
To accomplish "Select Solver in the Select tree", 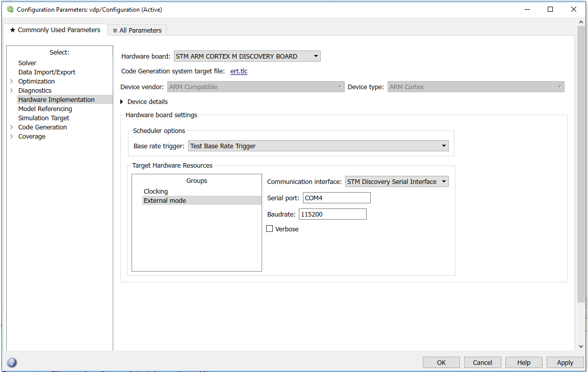I will point(27,63).
